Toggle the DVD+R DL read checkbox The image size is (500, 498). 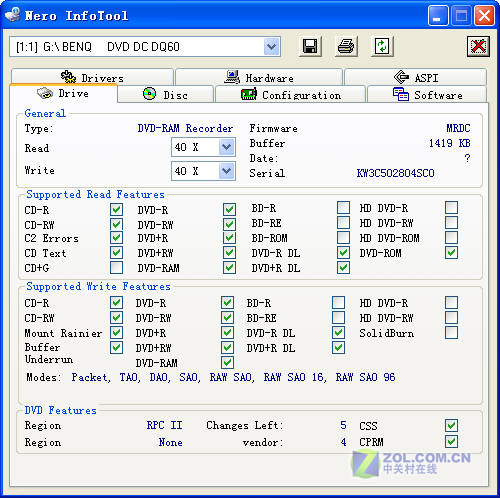(343, 267)
